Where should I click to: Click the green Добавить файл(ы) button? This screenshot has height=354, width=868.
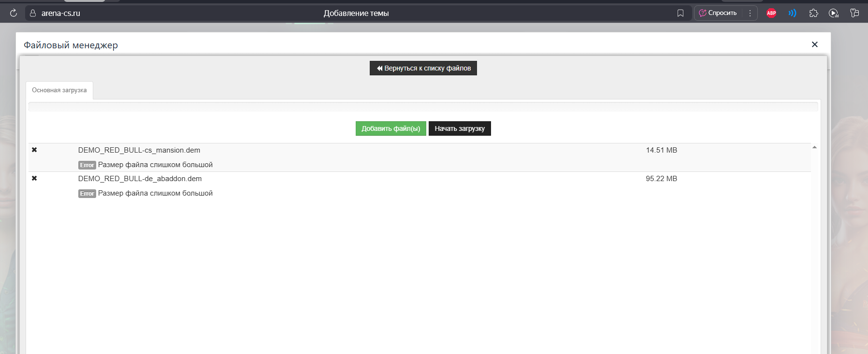tap(391, 128)
